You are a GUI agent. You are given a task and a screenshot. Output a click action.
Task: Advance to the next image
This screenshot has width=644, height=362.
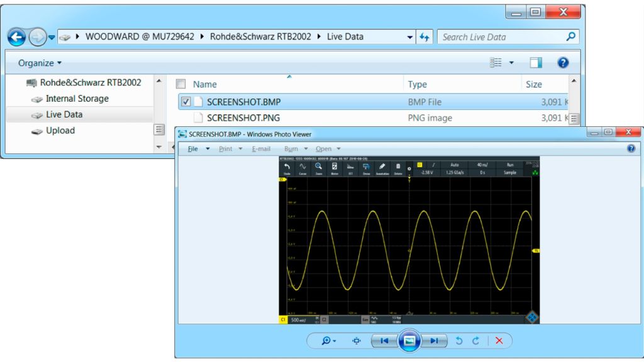point(435,340)
